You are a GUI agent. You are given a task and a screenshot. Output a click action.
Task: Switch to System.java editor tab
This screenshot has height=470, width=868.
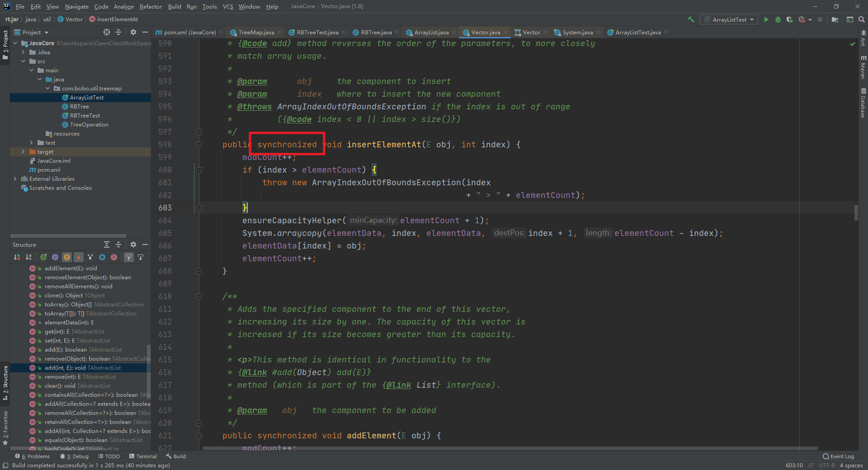(577, 32)
